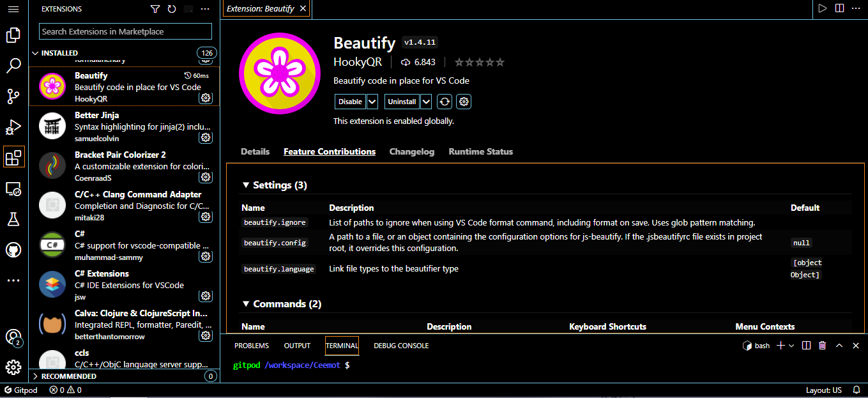Viewport: 868px width, 398px height.
Task: Click the Disable button
Action: point(350,102)
